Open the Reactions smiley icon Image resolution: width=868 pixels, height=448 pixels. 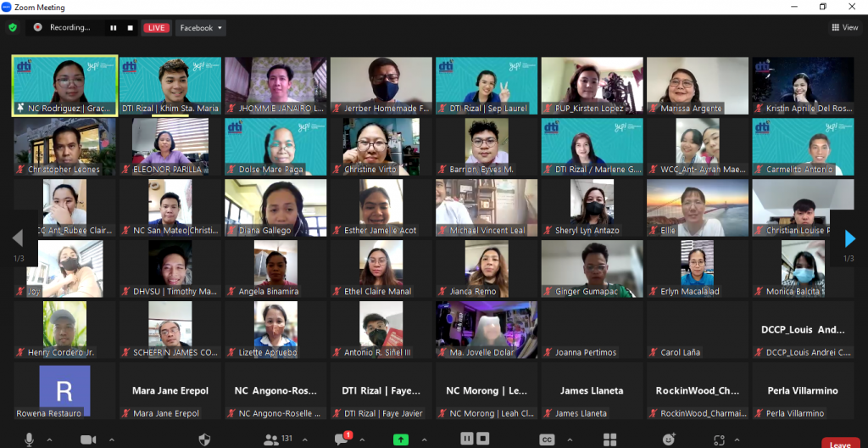[x=669, y=440]
